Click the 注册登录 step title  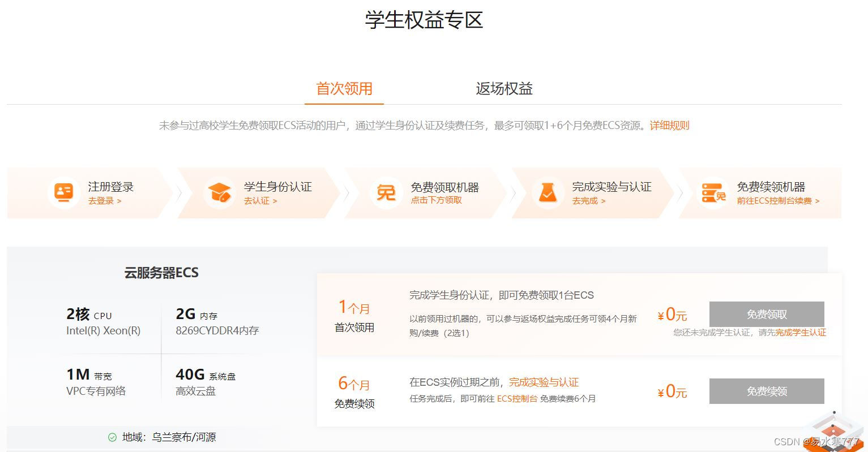tap(111, 187)
